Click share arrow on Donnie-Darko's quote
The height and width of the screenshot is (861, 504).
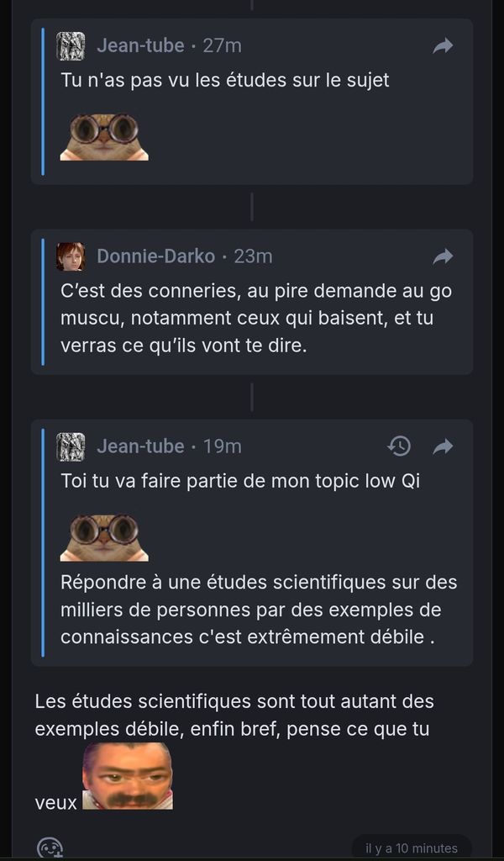click(x=443, y=256)
